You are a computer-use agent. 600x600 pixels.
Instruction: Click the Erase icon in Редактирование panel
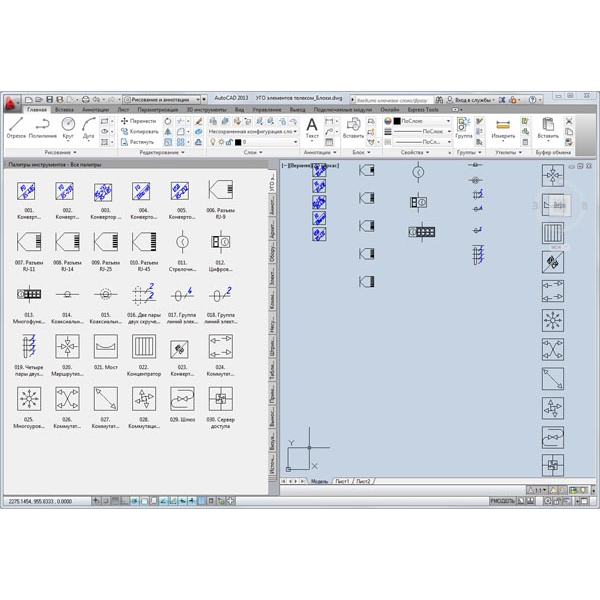pos(198,121)
